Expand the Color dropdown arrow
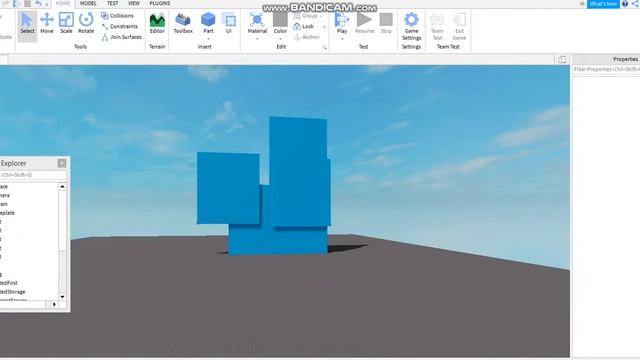The image size is (640, 360). pyautogui.click(x=280, y=39)
